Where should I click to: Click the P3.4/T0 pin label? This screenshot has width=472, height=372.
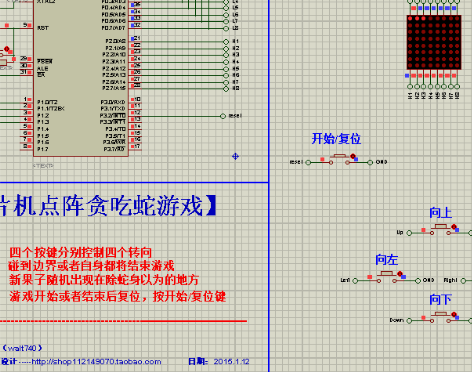tap(115, 129)
